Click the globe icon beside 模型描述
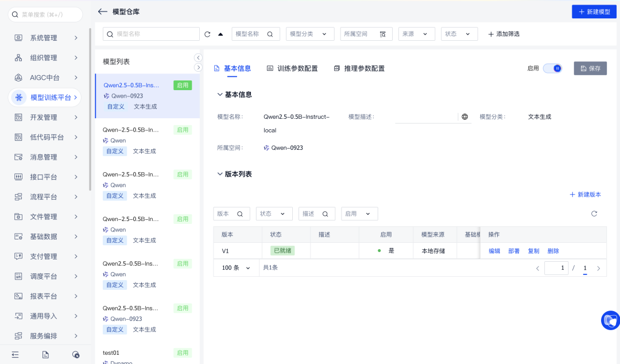This screenshot has height=364, width=620. 464,117
